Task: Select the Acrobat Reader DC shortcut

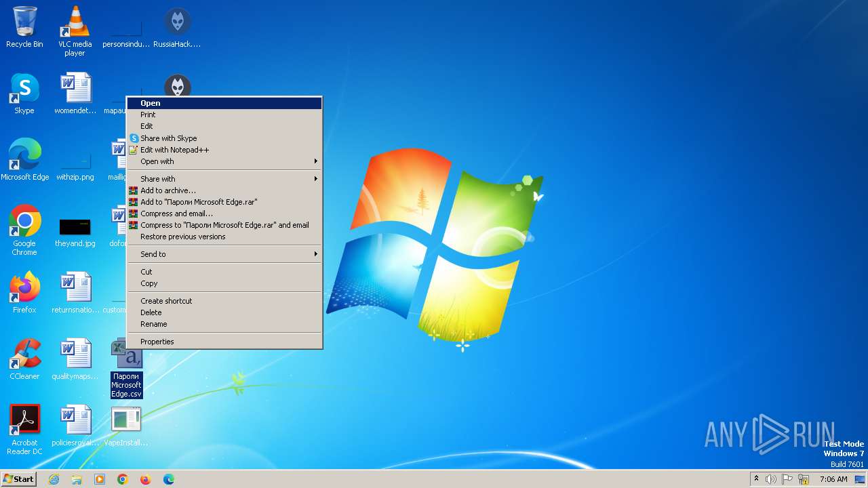Action: (x=24, y=430)
